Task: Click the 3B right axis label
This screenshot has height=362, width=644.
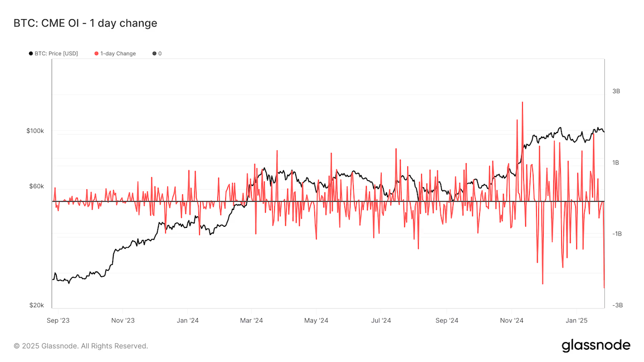Action: tap(616, 91)
